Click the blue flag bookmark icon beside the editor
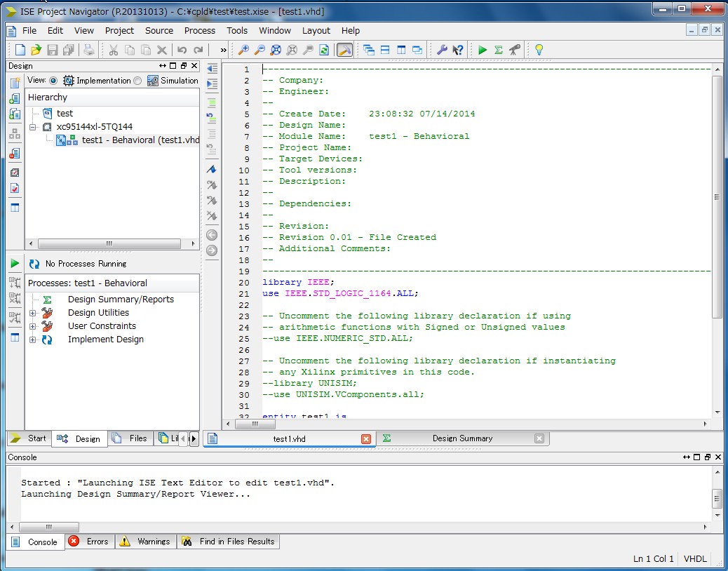The height and width of the screenshot is (571, 728). [212, 170]
